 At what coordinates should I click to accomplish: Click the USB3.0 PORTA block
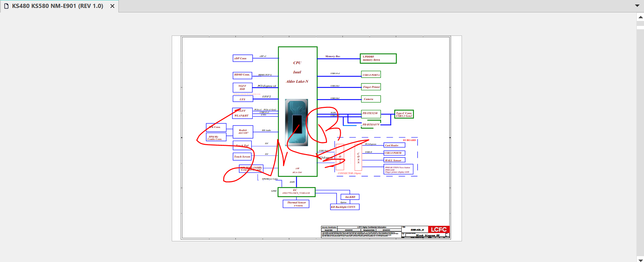pos(371,74)
